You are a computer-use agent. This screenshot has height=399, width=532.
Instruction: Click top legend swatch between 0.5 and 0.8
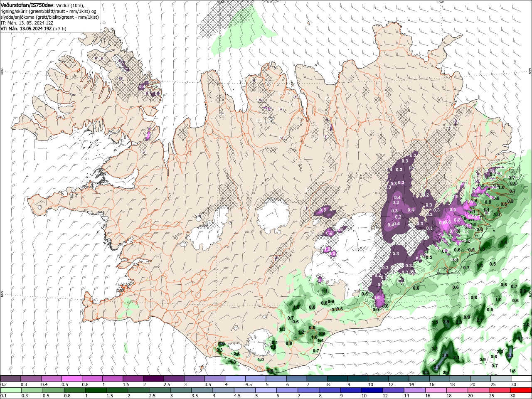click(x=71, y=378)
